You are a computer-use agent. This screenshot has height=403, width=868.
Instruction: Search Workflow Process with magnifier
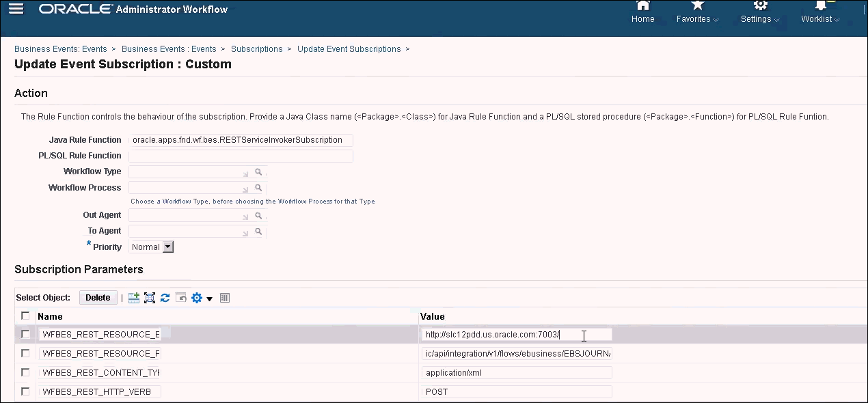[x=259, y=187]
